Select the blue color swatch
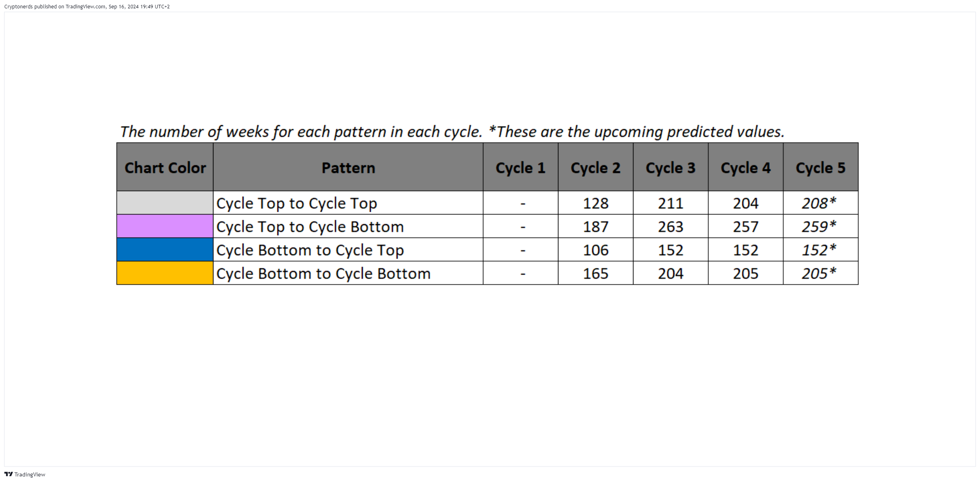The image size is (980, 482). point(165,250)
